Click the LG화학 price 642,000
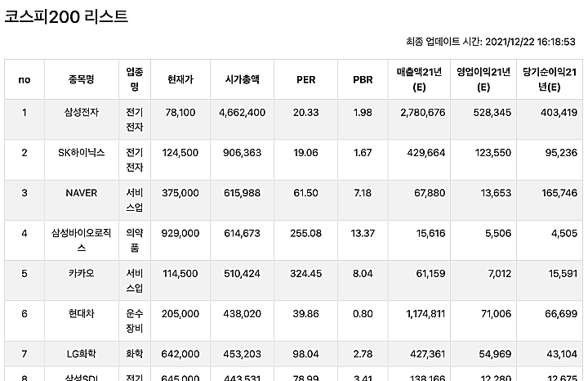Viewport: 588px width, 381px height. coord(180,353)
